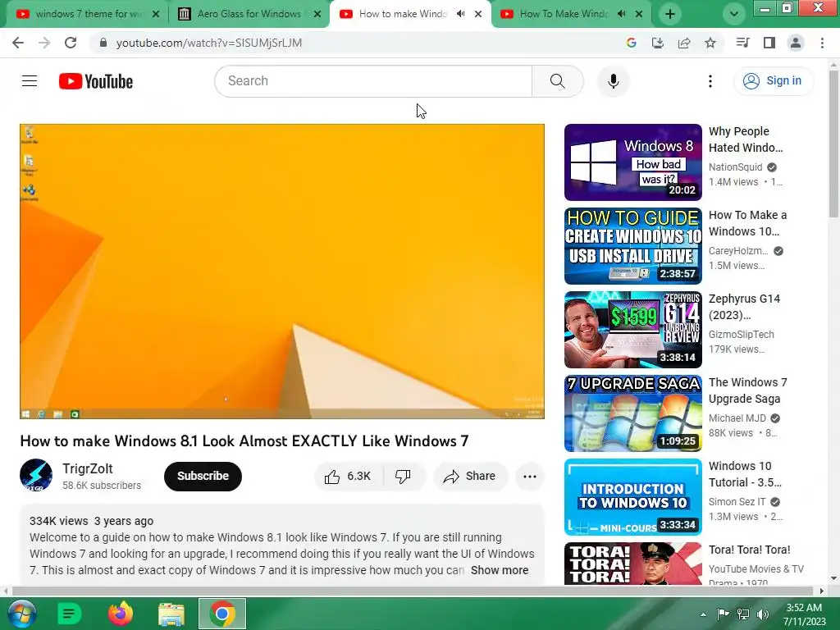This screenshot has width=840, height=630.
Task: Click the Share button
Action: [x=470, y=477]
